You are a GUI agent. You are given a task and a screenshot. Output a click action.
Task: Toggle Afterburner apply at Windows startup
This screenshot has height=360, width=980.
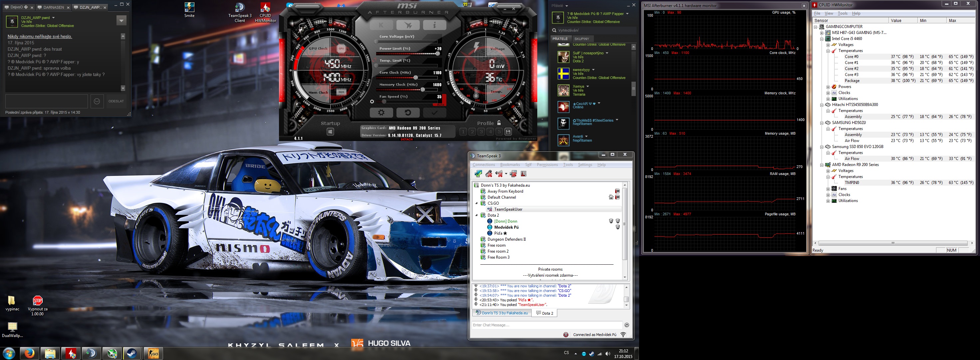[x=330, y=132]
